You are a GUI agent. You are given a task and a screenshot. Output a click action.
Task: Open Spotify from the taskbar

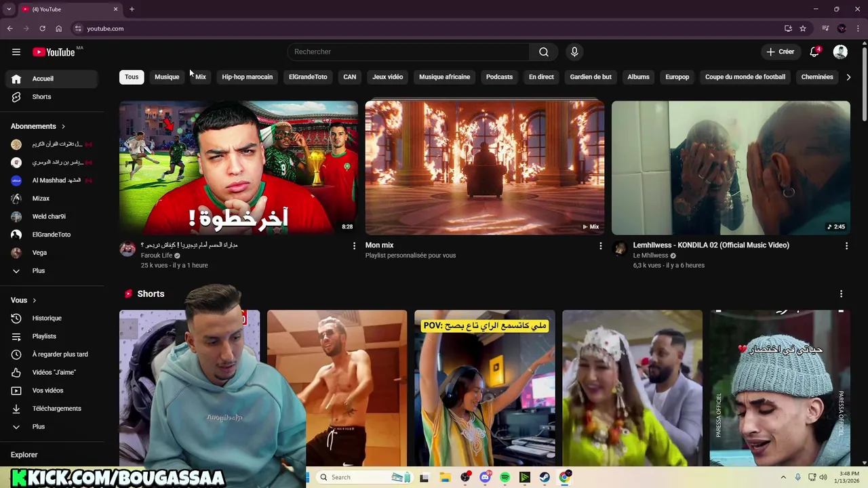coord(505,478)
